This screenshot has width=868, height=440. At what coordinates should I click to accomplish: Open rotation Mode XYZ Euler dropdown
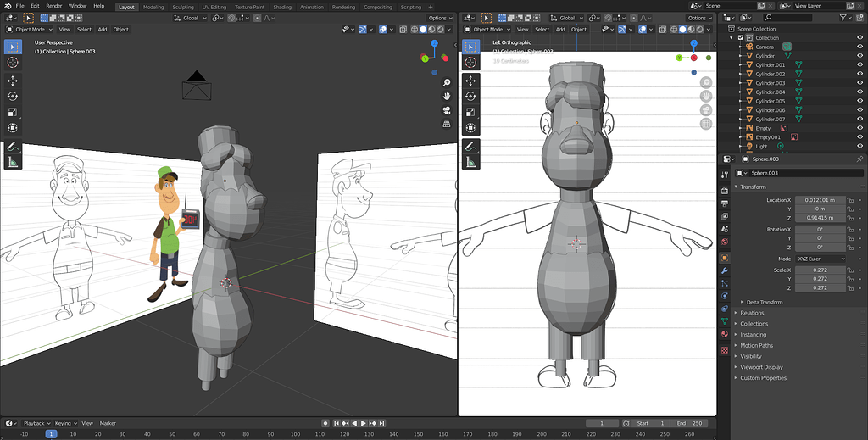(x=821, y=259)
